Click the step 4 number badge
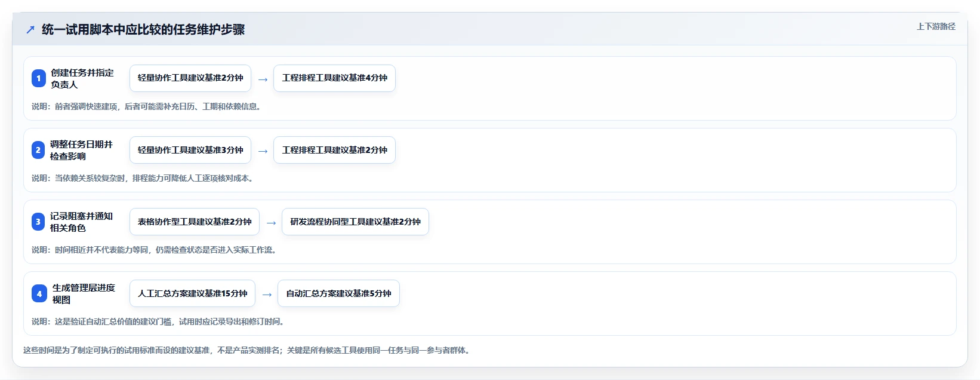Viewport: 980px width, 380px height. point(39,293)
